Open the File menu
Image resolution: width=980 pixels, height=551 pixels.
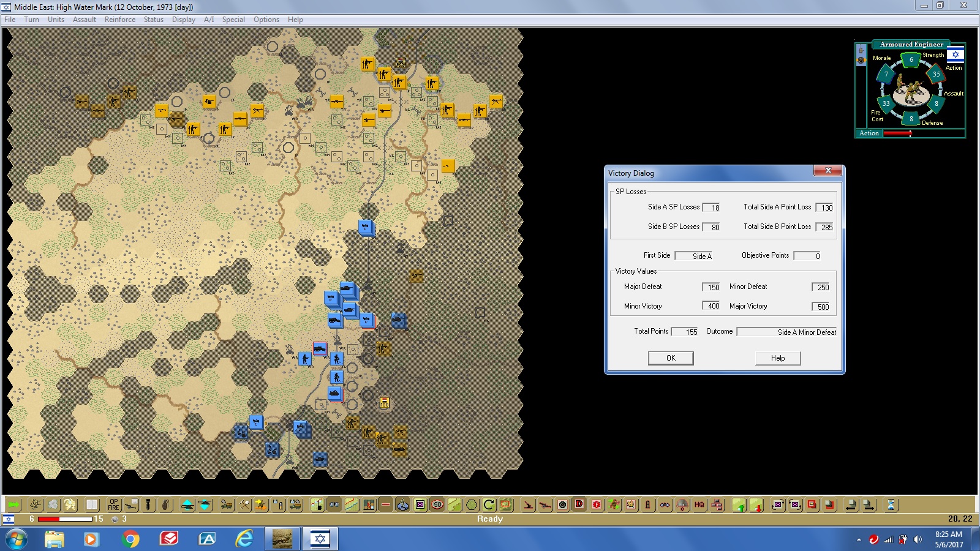coord(10,20)
